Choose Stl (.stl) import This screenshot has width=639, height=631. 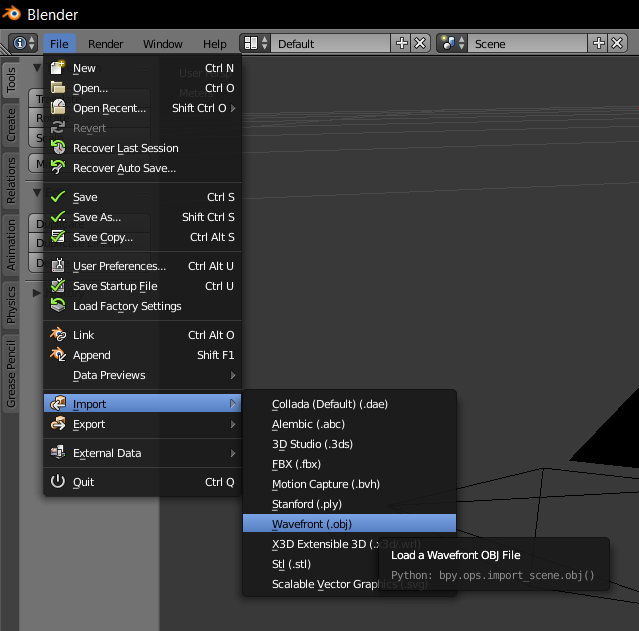(x=310, y=564)
